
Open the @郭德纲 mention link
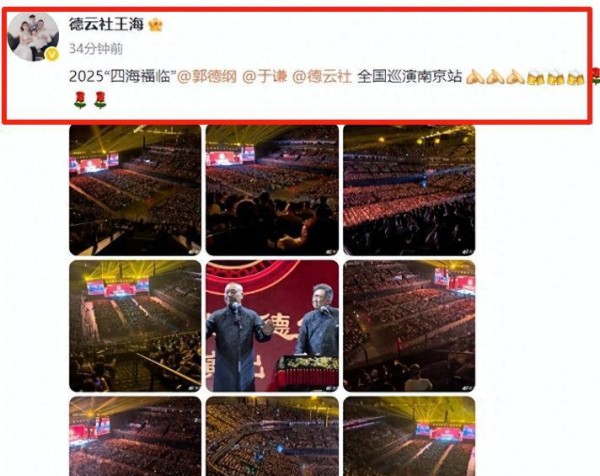207,77
